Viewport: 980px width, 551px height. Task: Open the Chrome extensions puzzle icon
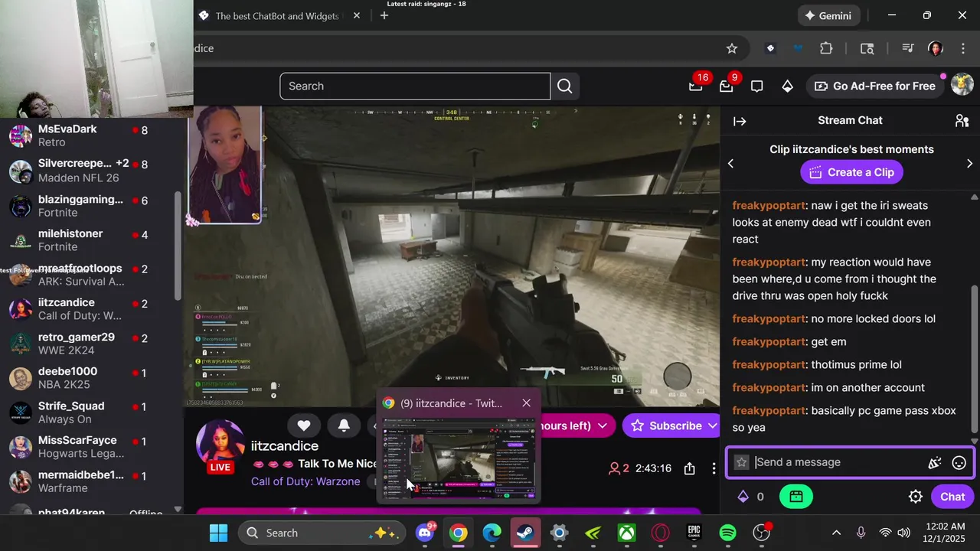(826, 48)
